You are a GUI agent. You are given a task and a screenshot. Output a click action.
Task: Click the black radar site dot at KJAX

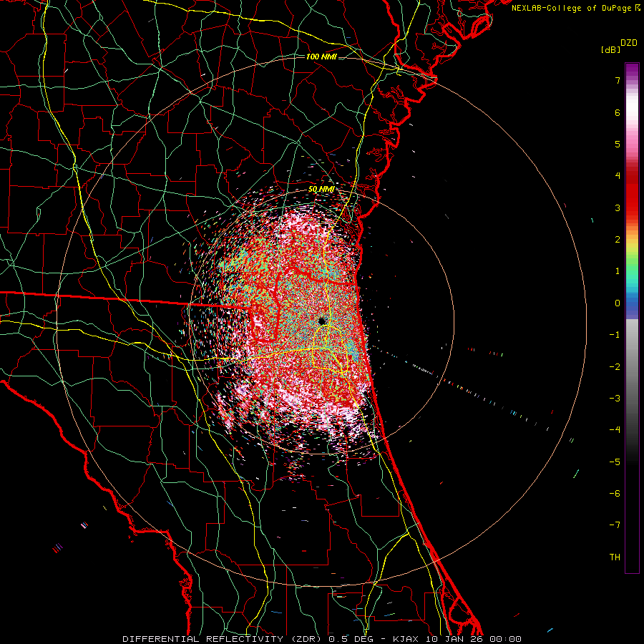(x=322, y=321)
